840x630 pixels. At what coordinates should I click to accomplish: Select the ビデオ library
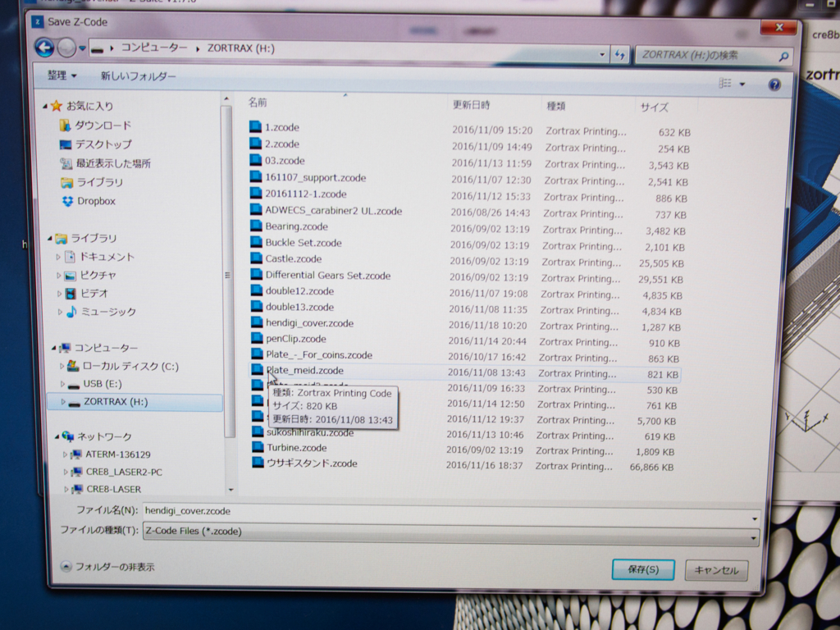click(x=87, y=294)
